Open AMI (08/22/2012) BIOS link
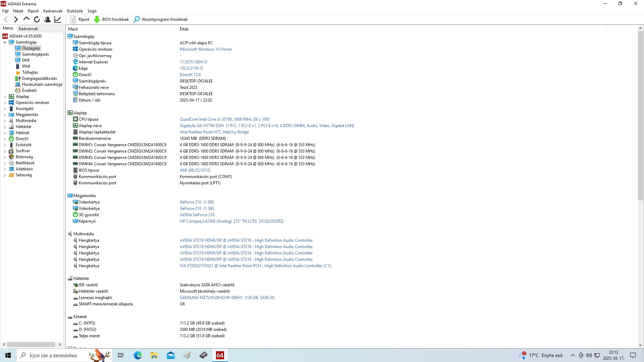This screenshot has height=362, width=644. pos(195,170)
